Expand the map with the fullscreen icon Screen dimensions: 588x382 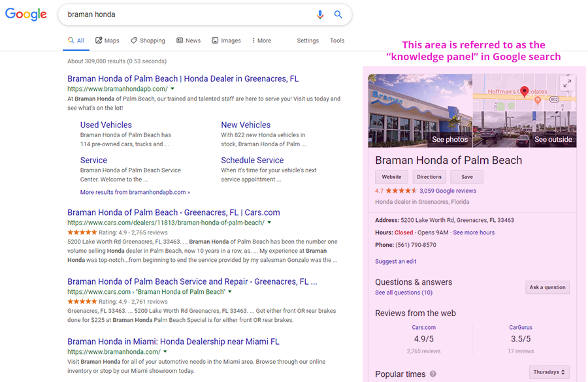(566, 83)
